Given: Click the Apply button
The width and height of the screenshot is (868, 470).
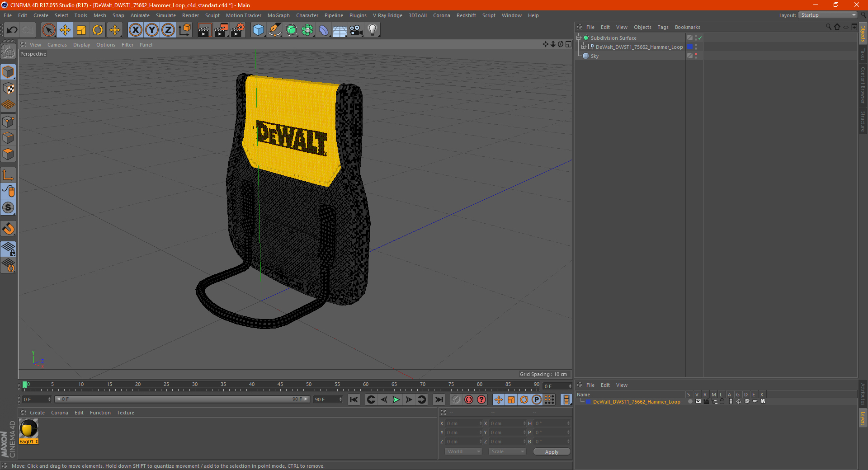Looking at the screenshot, I should (552, 452).
